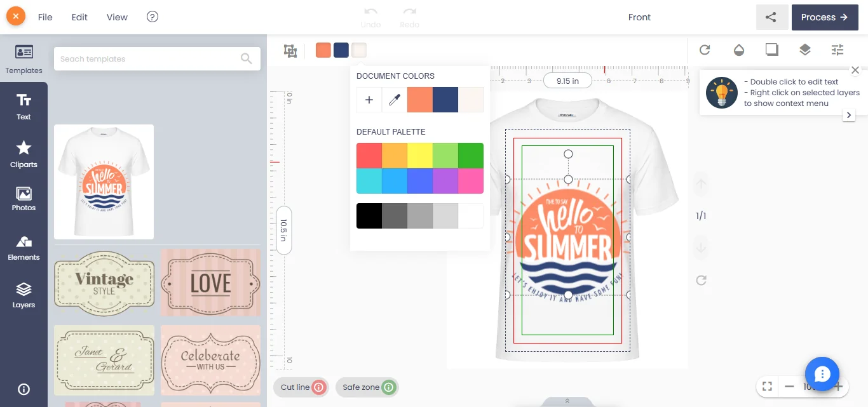Open the Photos panel
Screen dimensions: 868x407
click(24, 199)
